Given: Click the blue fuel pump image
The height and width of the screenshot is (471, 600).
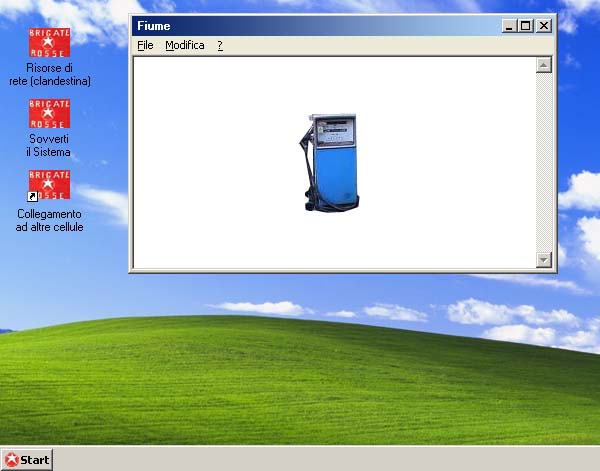Looking at the screenshot, I should [329, 163].
